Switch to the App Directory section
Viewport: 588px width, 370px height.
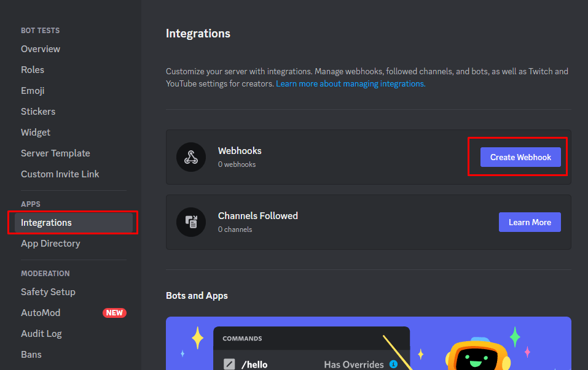click(50, 243)
